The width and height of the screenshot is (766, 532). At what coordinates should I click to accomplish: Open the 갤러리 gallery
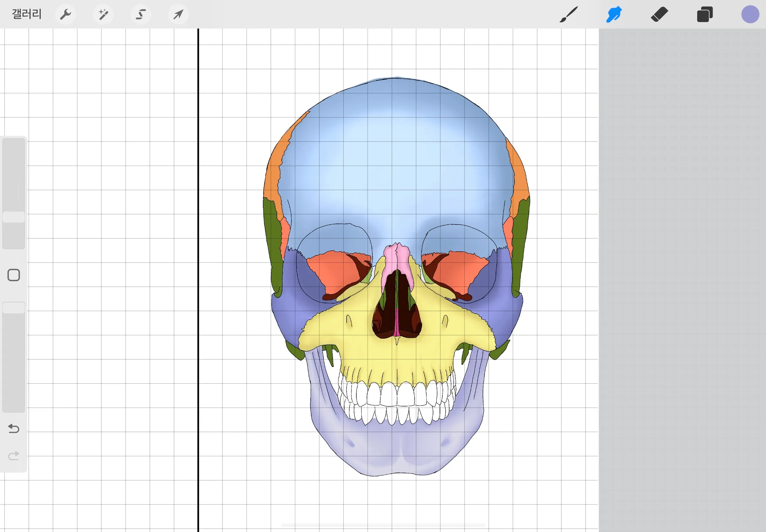(x=27, y=14)
